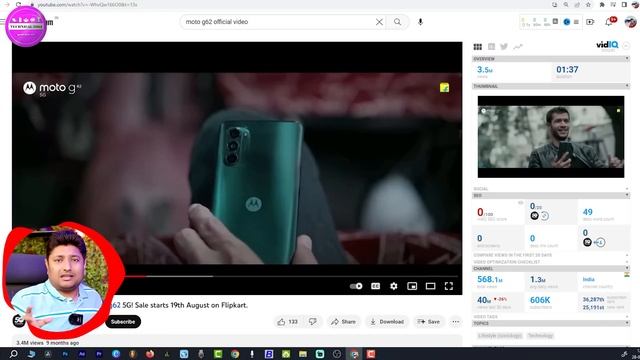Collapse vidIQ panel round button
The image size is (640, 360).
[x=626, y=46]
